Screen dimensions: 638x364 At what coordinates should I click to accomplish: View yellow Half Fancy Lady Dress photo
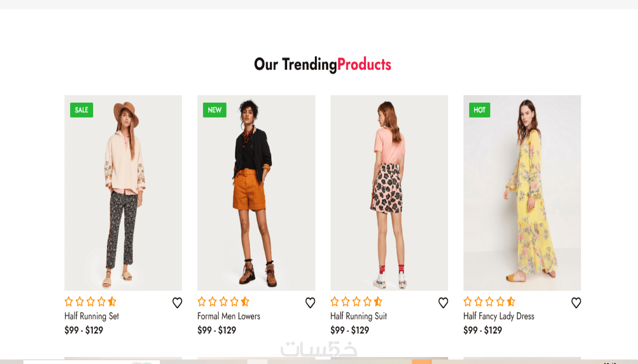[522, 193]
